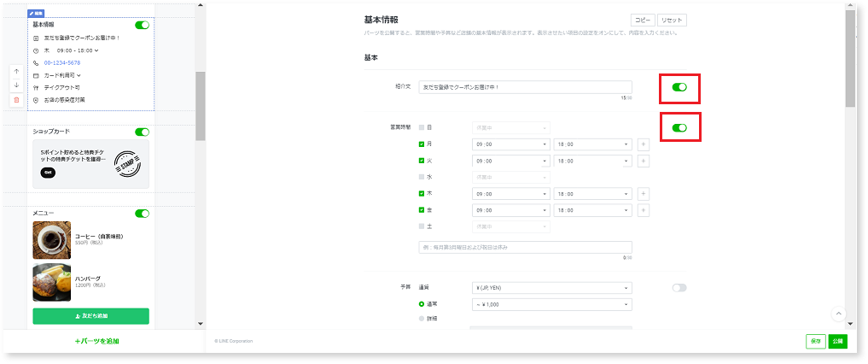
Task: Toggle the 紹介文 switch off
Action: click(x=679, y=87)
